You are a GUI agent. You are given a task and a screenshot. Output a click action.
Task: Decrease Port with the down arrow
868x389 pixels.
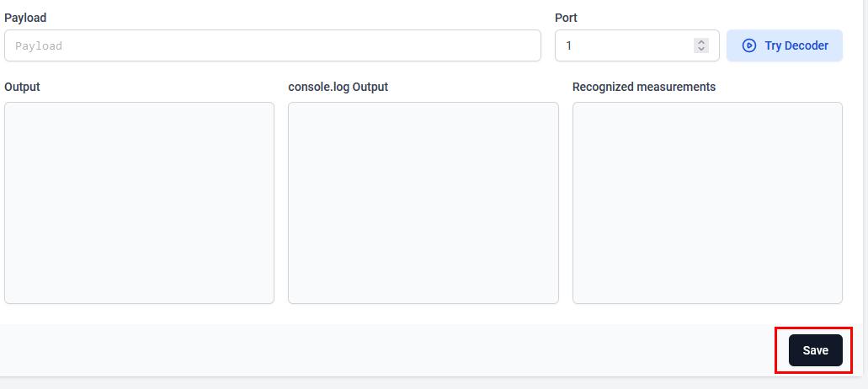(x=701, y=50)
